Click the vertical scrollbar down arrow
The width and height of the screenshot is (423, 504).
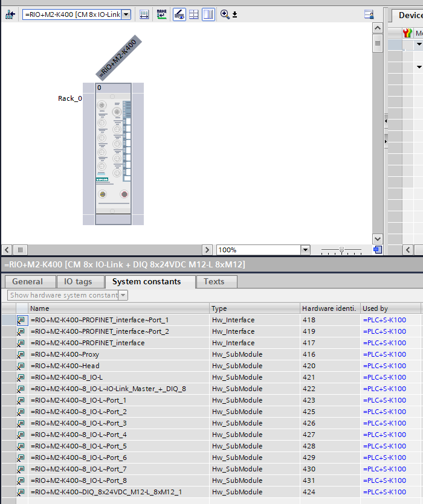pyautogui.click(x=378, y=239)
